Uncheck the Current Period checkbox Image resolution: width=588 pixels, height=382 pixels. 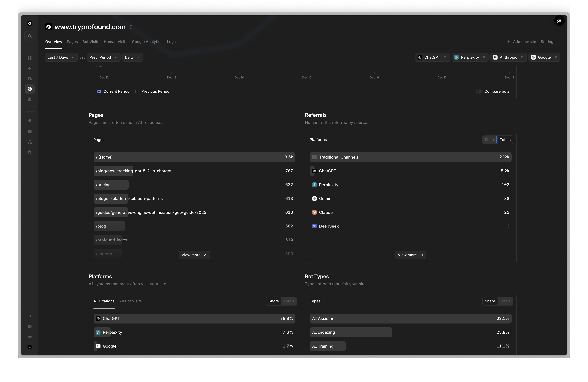point(99,91)
